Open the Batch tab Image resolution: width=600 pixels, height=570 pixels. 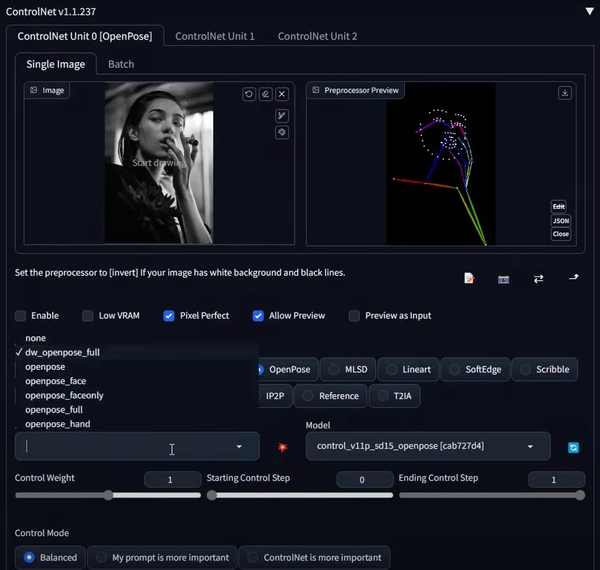[120, 64]
